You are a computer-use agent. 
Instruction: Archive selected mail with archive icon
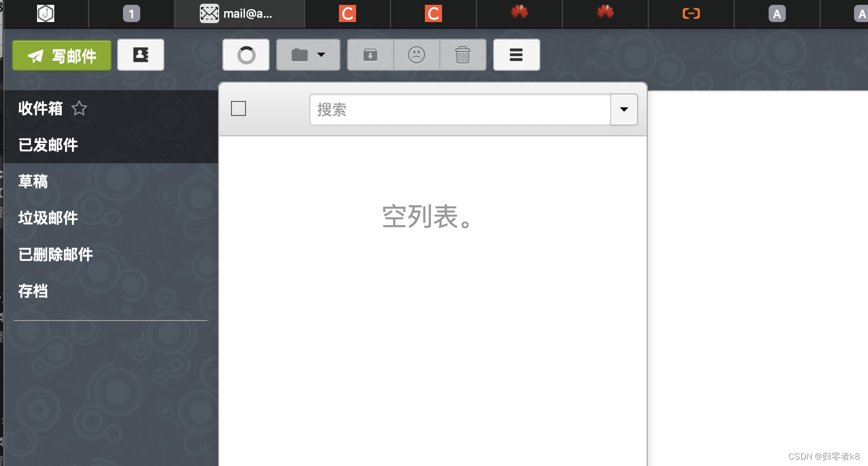click(x=371, y=55)
